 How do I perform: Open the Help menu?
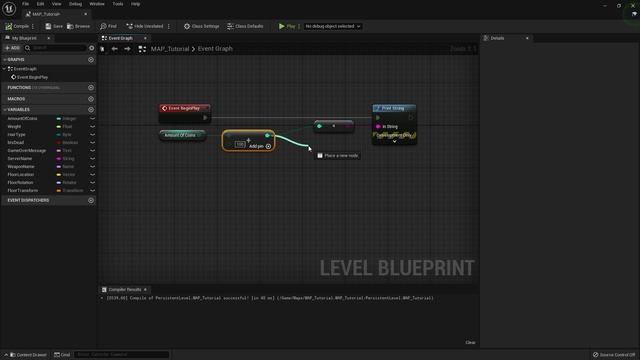coord(136,4)
